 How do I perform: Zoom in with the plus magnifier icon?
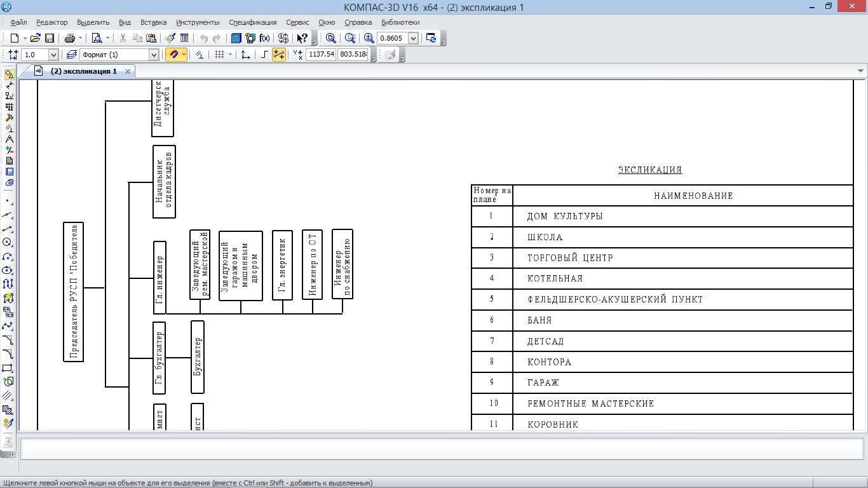369,38
